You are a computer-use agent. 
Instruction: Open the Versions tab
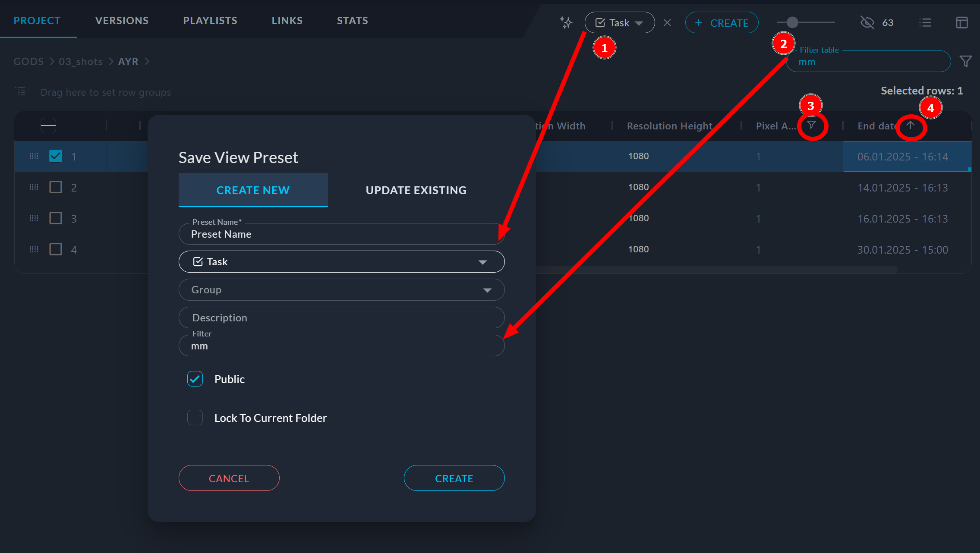click(122, 21)
